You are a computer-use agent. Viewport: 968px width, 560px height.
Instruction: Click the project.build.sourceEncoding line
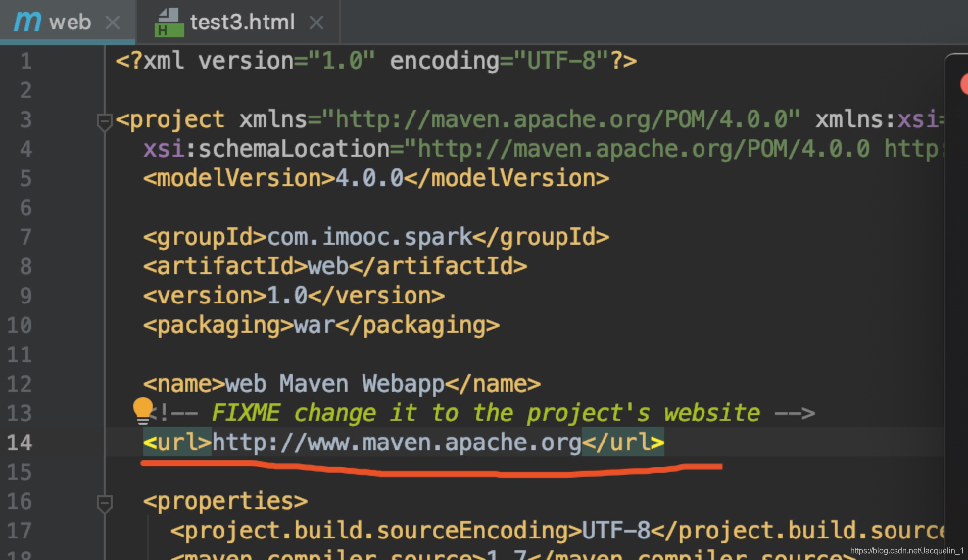coord(557,531)
